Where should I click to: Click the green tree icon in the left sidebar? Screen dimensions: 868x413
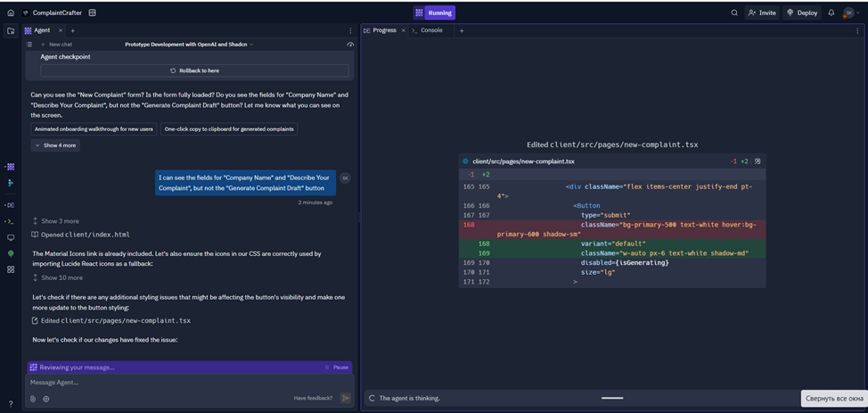pyautogui.click(x=11, y=253)
